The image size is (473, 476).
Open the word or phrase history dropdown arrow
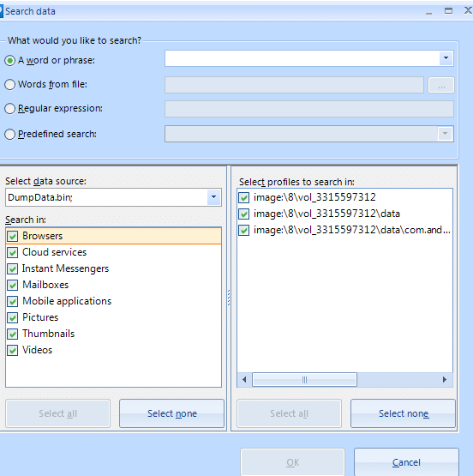point(446,58)
